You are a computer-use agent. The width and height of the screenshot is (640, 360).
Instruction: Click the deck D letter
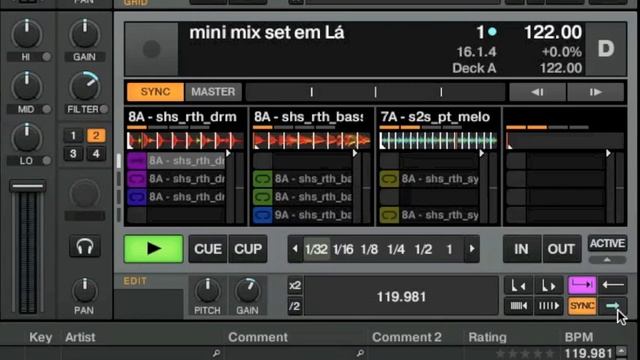click(606, 49)
